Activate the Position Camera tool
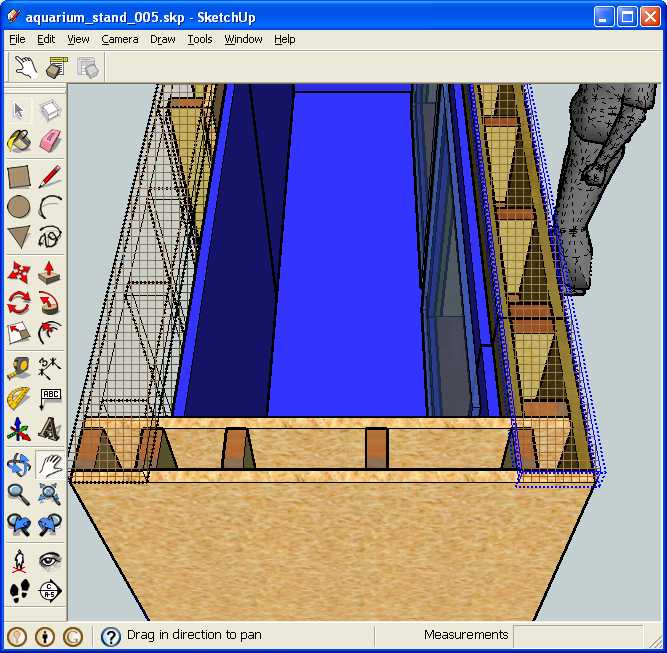The image size is (667, 653). [x=19, y=560]
